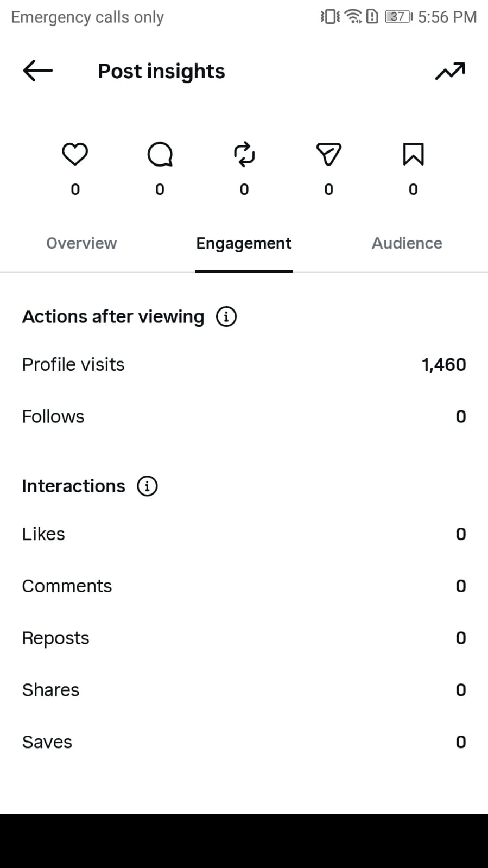
Task: Tap the Saves interaction row
Action: click(x=244, y=742)
